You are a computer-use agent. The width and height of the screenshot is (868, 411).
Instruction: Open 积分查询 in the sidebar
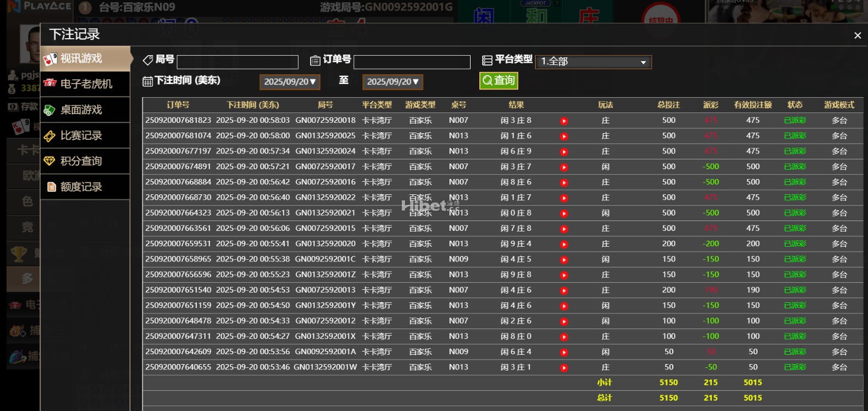85,161
